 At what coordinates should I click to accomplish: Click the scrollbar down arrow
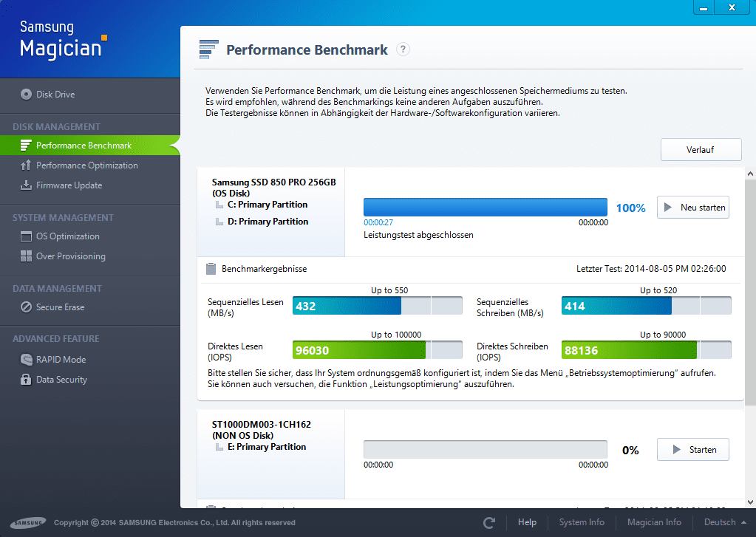tap(750, 502)
